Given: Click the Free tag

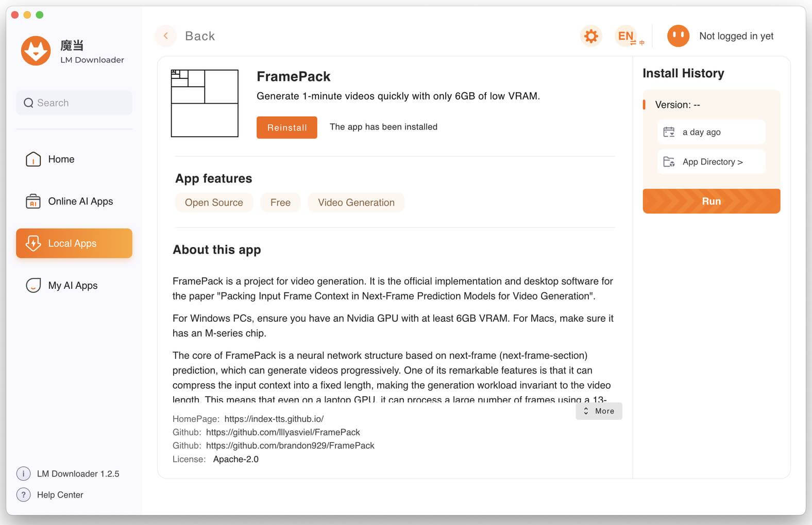Looking at the screenshot, I should coord(280,203).
